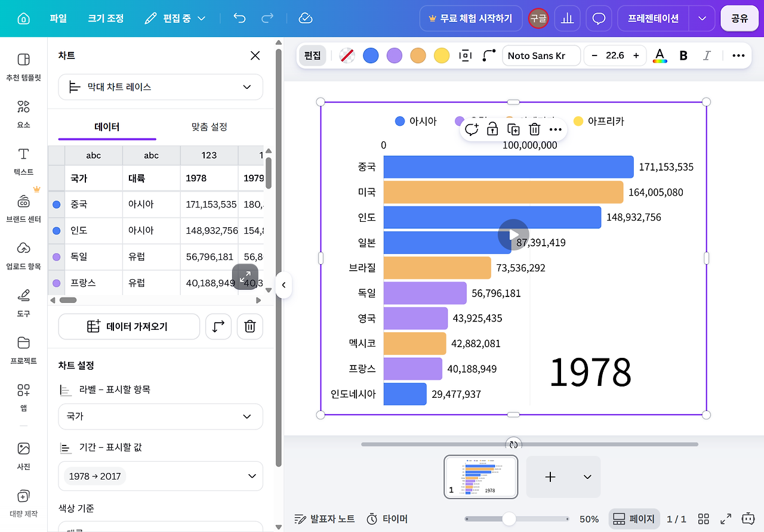Open the 텍스트 text tool panel
Screen dimensions: 764x532
coord(23,162)
